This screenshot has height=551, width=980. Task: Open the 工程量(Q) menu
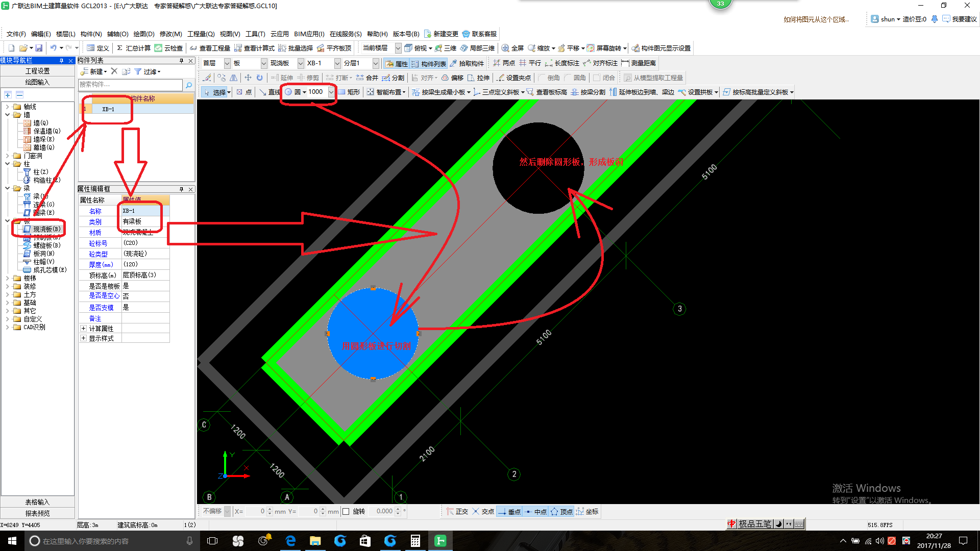pyautogui.click(x=201, y=34)
